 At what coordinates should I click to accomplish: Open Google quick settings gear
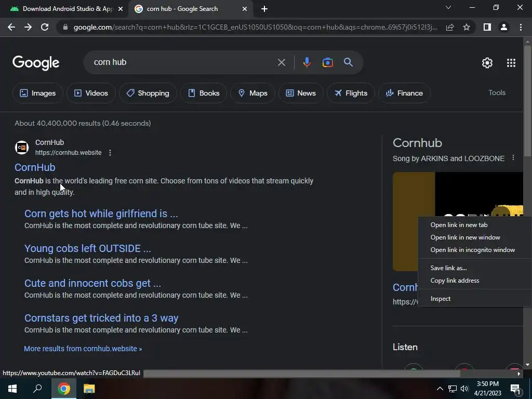487,63
